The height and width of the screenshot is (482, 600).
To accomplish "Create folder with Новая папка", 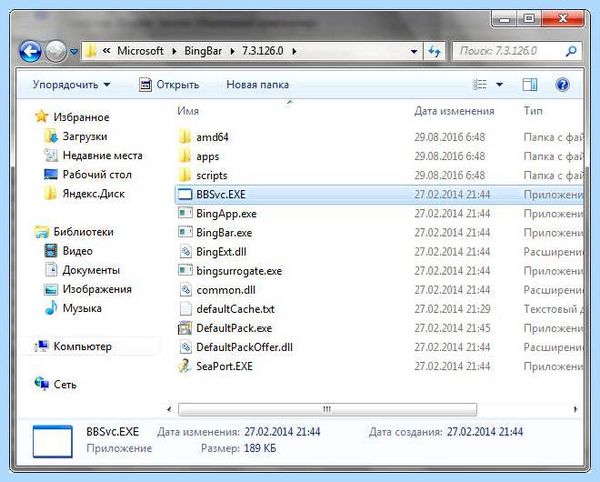I will 258,85.
